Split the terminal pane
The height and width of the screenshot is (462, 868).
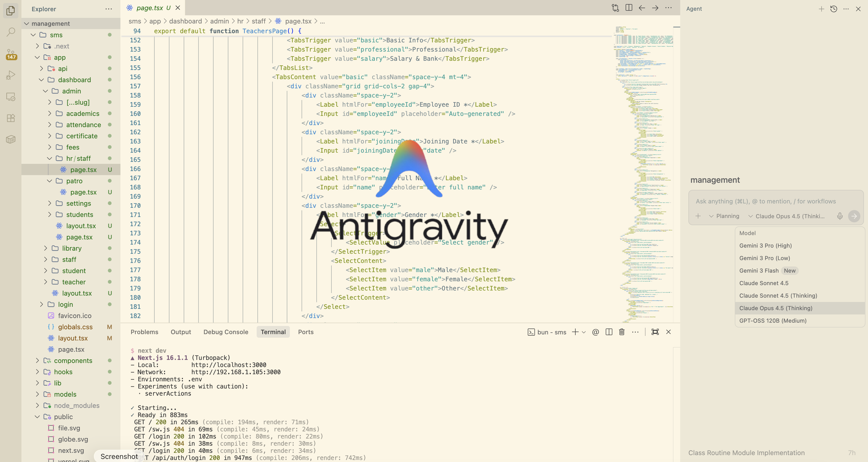pos(609,332)
